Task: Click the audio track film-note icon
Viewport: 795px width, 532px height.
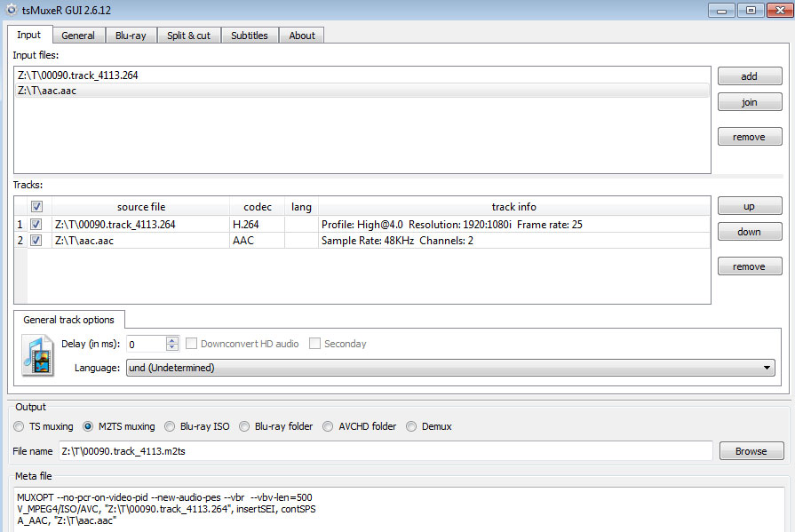Action: [38, 355]
